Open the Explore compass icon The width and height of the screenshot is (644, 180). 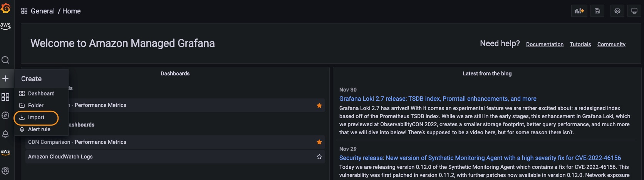(5, 115)
